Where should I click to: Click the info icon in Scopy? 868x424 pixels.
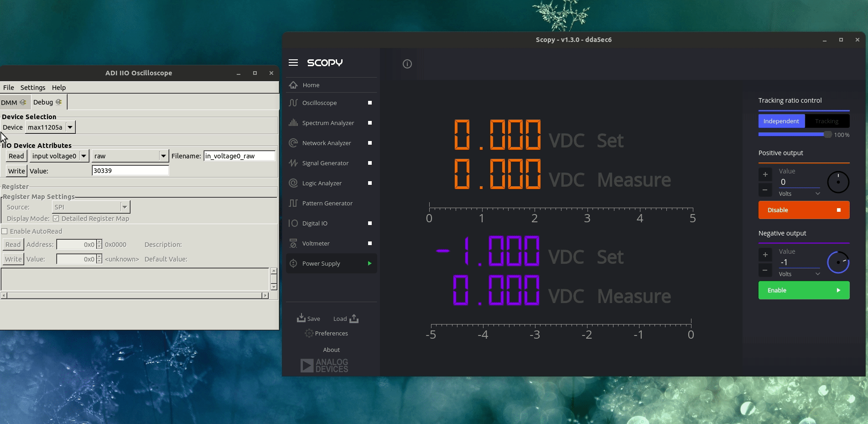click(x=407, y=64)
